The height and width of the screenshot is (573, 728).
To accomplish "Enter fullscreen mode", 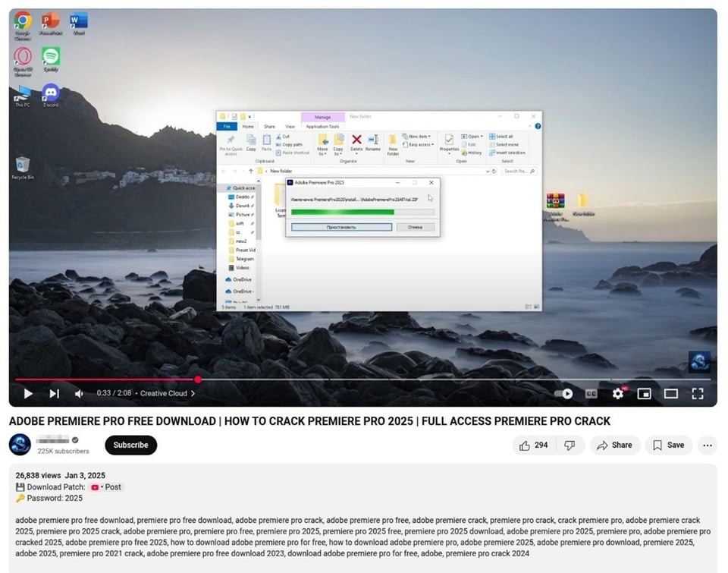I will (698, 393).
